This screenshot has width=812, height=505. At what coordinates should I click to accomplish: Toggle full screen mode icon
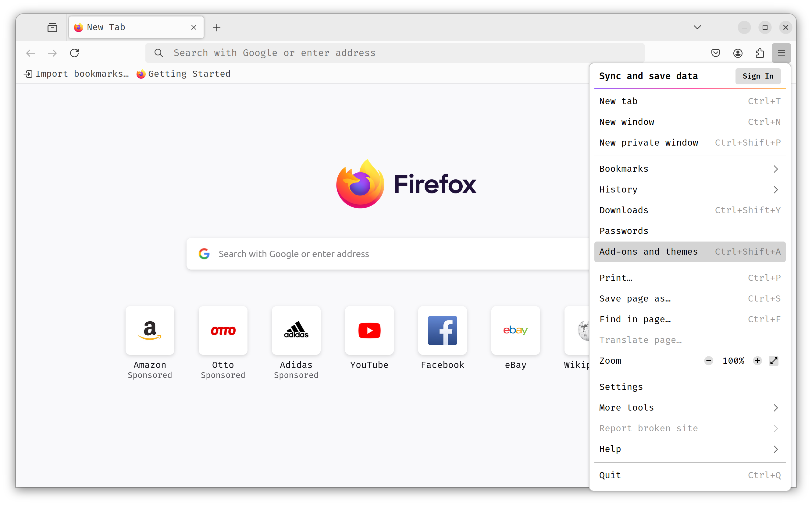coord(774,361)
